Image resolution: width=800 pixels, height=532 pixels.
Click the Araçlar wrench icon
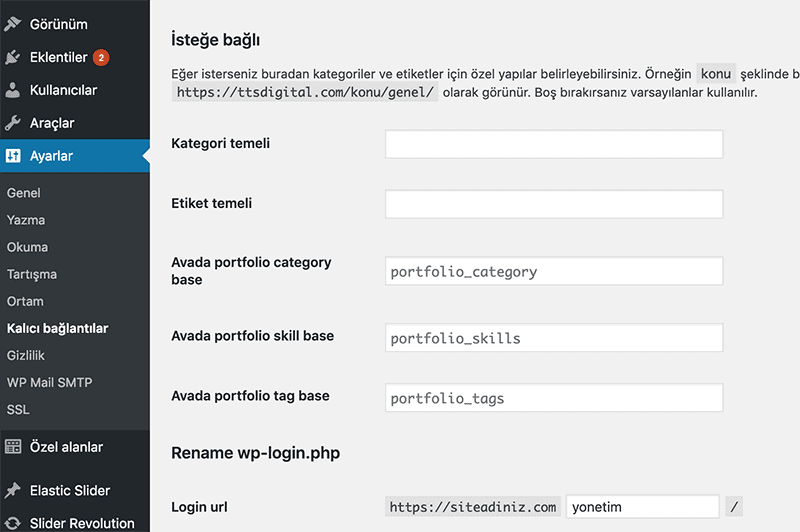coord(12,123)
